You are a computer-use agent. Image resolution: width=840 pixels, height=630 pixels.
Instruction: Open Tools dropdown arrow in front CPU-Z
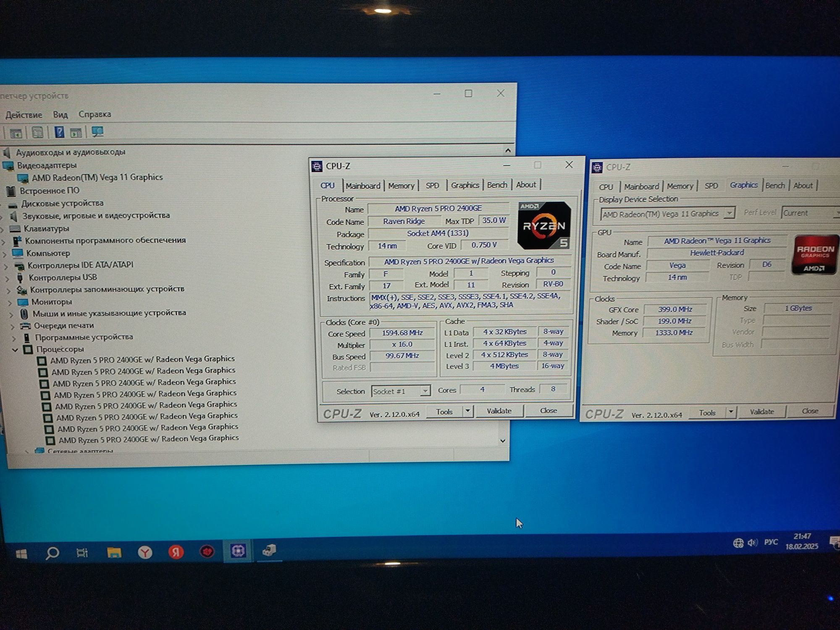pos(467,411)
